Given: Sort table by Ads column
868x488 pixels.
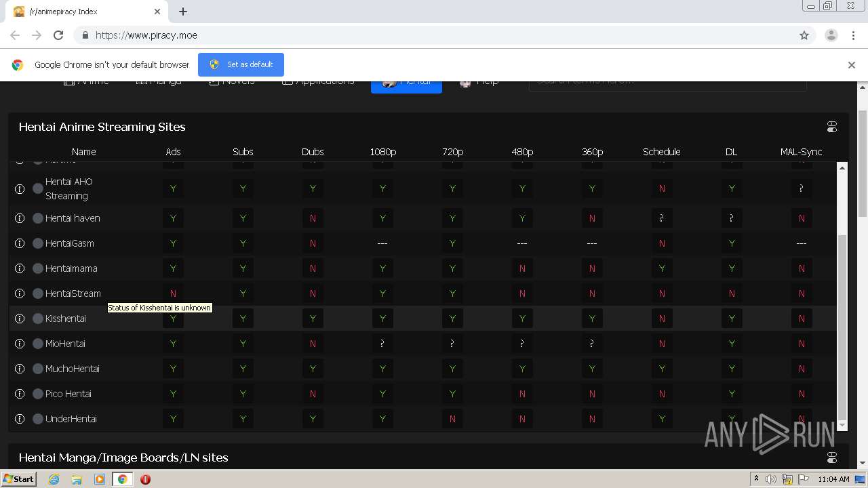Looking at the screenshot, I should coord(173,152).
